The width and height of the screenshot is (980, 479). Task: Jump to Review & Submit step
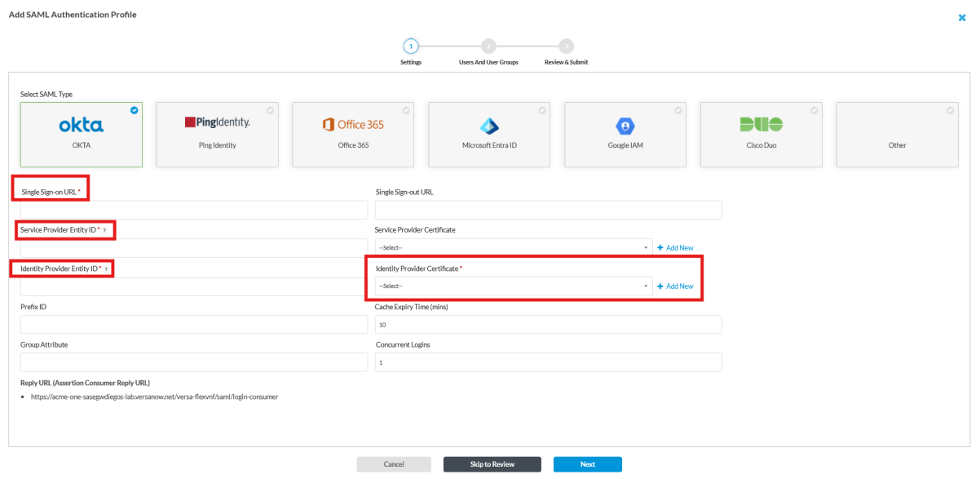coord(567,46)
